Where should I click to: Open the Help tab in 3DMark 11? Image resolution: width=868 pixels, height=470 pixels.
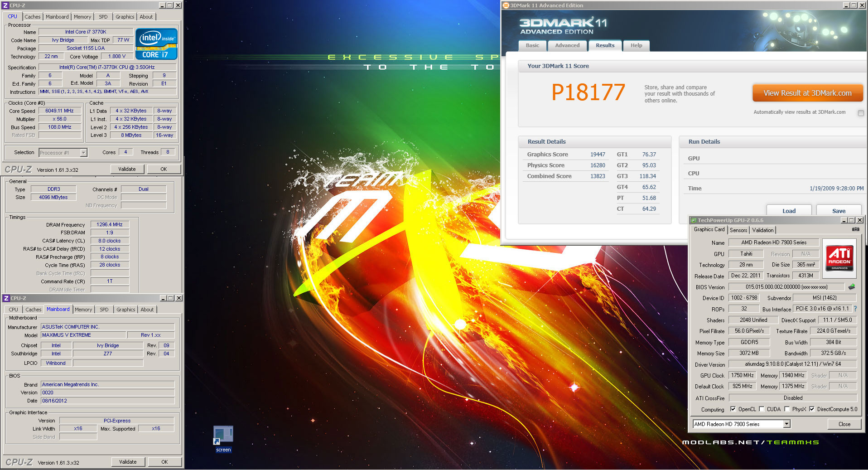click(x=636, y=45)
